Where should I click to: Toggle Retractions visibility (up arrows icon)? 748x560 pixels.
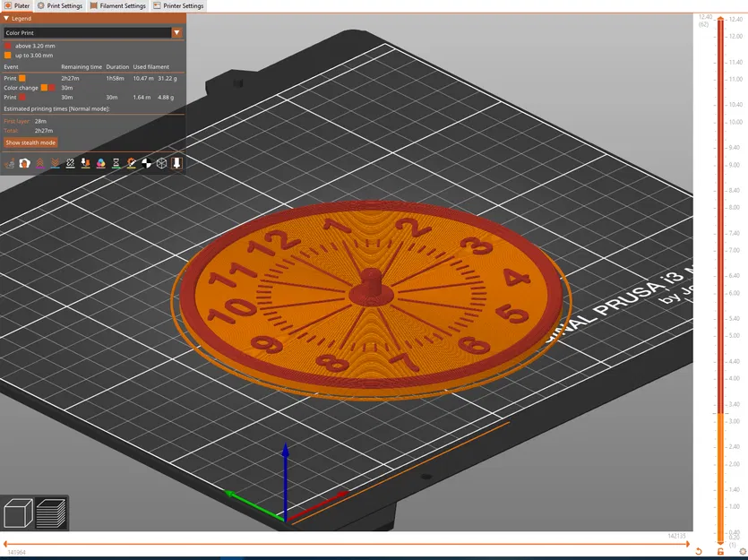point(40,164)
